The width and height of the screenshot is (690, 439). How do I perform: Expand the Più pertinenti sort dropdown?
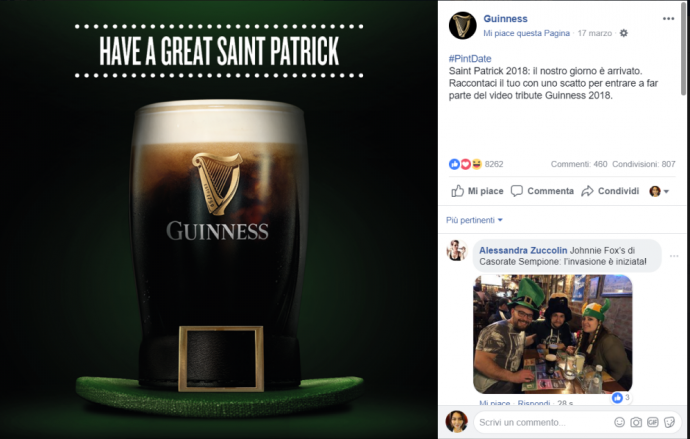[x=474, y=220]
